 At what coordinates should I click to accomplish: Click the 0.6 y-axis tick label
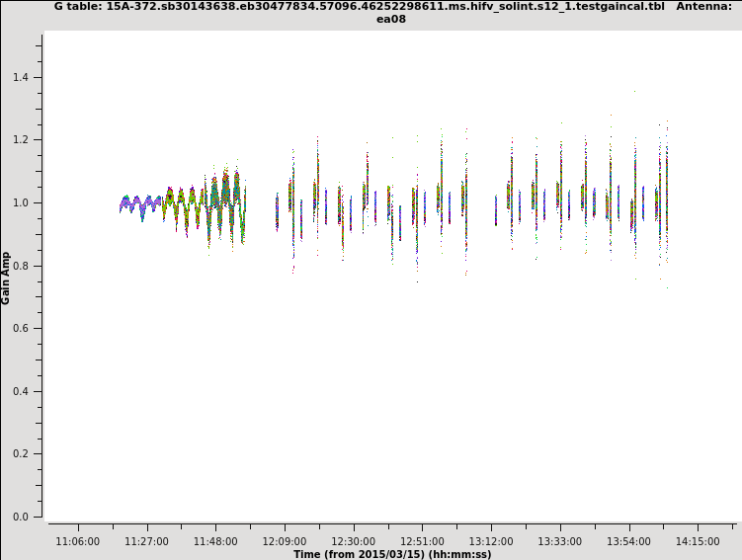[20, 329]
